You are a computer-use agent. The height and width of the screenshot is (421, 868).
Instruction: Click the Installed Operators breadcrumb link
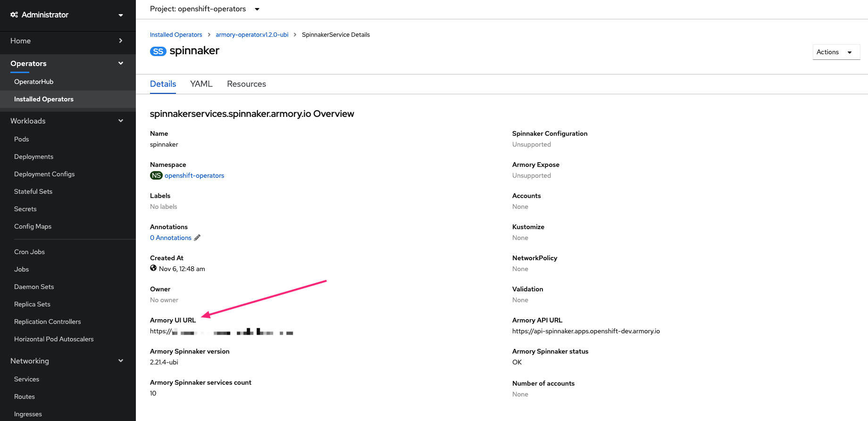[176, 35]
